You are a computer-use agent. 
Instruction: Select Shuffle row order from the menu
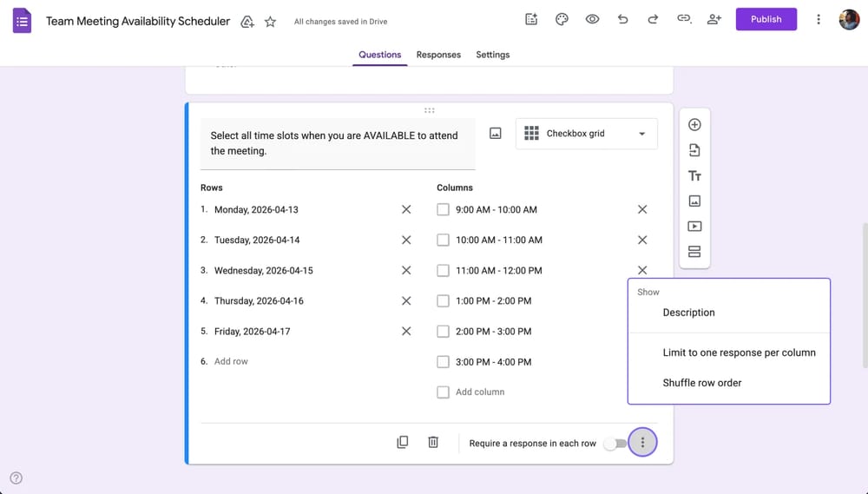click(702, 383)
